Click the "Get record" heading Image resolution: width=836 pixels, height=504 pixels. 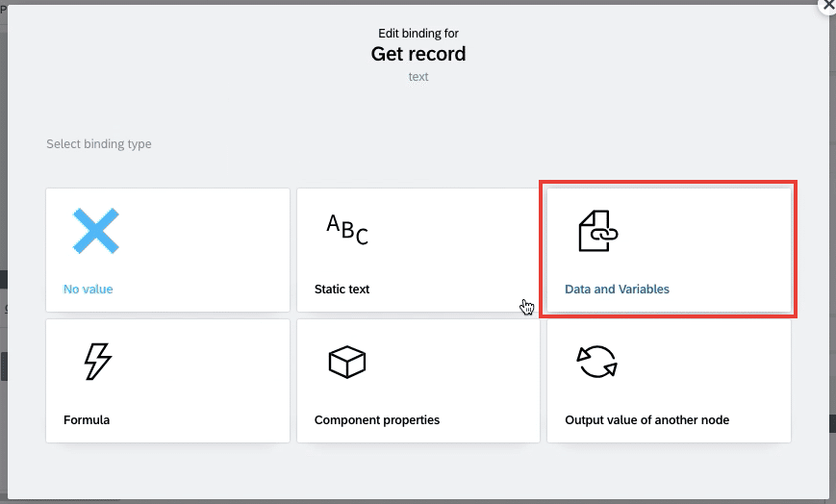tap(418, 54)
